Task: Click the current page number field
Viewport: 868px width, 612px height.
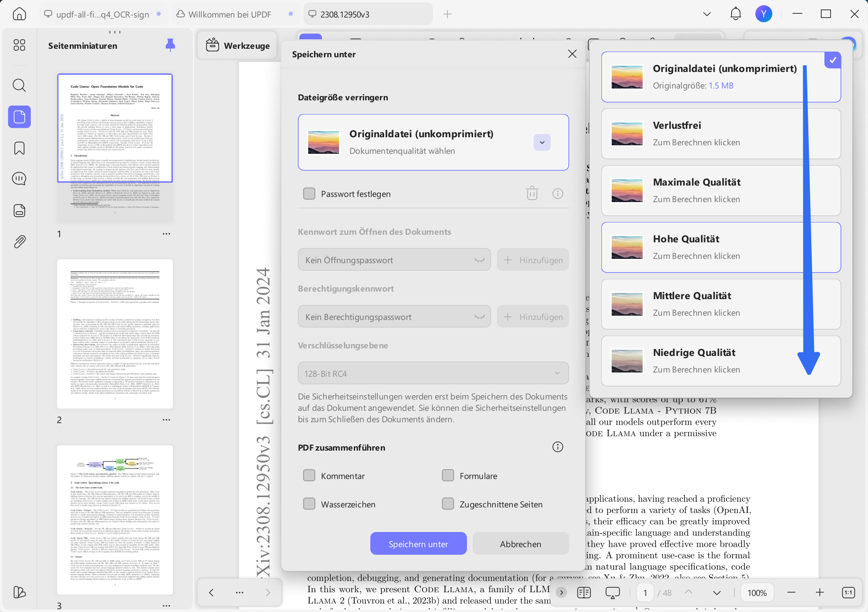Action: (645, 593)
